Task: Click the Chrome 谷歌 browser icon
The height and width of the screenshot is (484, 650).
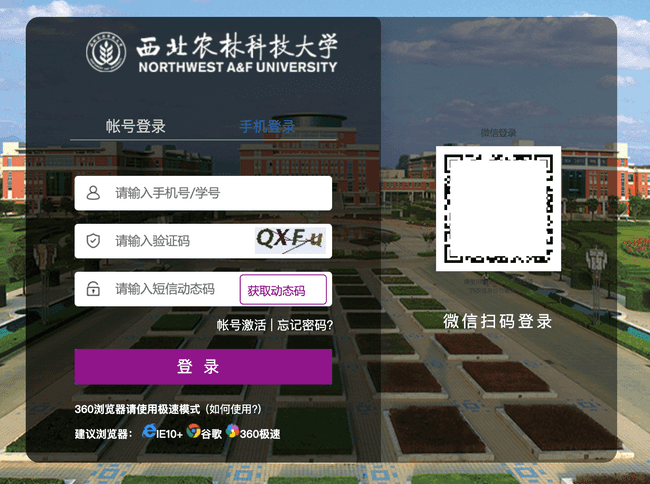Action: [x=193, y=431]
